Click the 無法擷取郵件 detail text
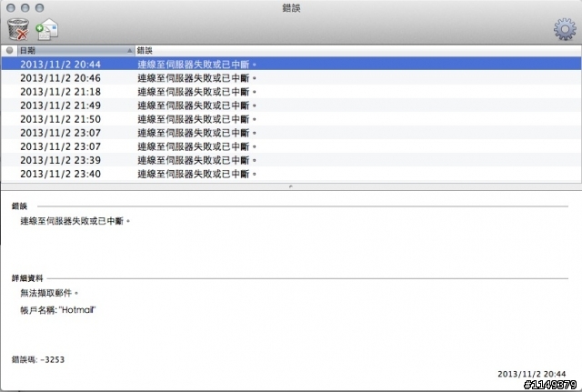This screenshot has height=392, width=582. pyautogui.click(x=49, y=293)
